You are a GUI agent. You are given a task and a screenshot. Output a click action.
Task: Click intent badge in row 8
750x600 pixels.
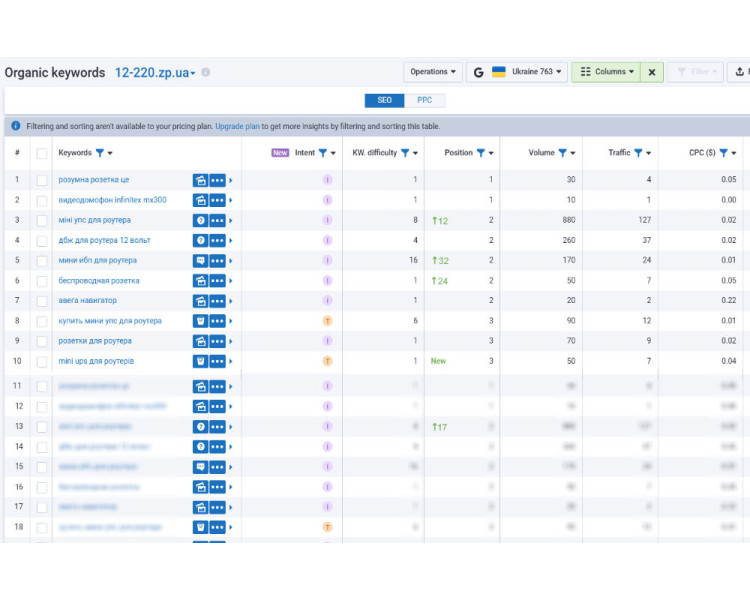click(328, 321)
